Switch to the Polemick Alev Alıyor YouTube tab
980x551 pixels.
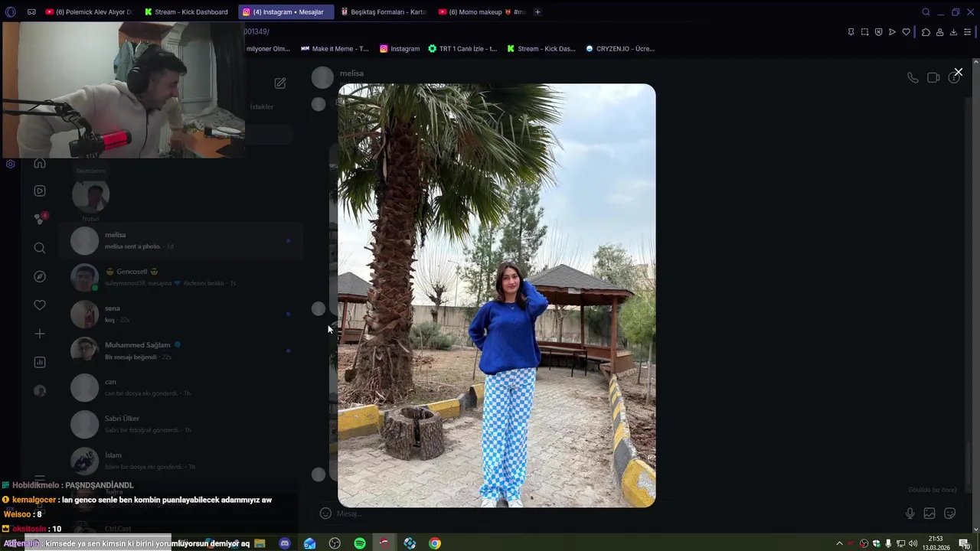pos(89,12)
